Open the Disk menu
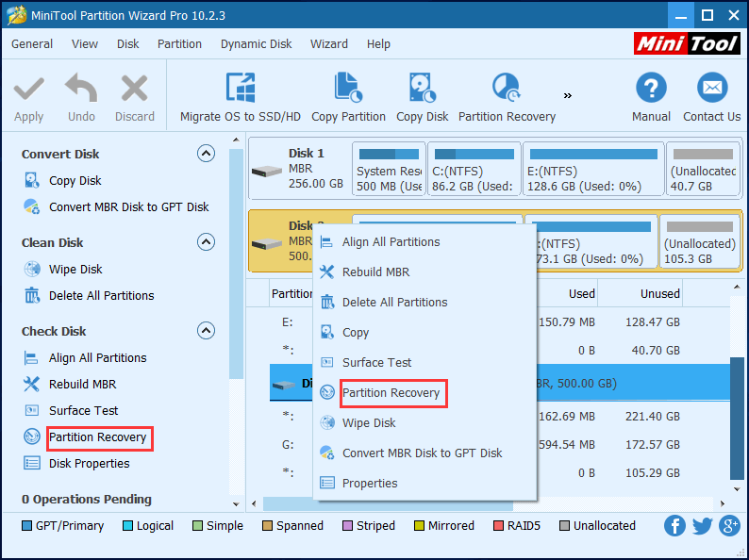The height and width of the screenshot is (560, 749). (128, 44)
